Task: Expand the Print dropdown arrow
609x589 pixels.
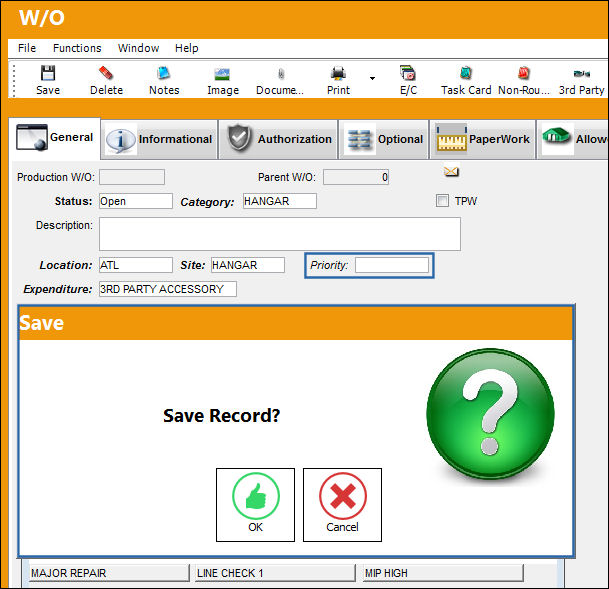Action: (372, 78)
